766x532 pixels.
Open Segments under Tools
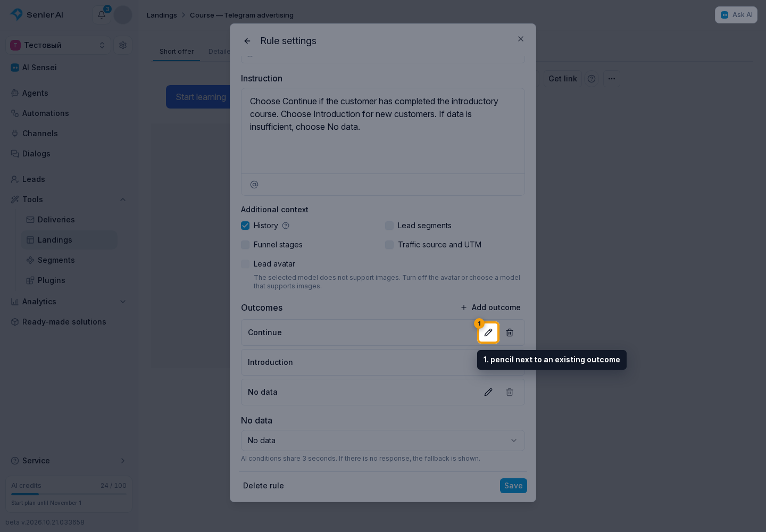(69, 260)
